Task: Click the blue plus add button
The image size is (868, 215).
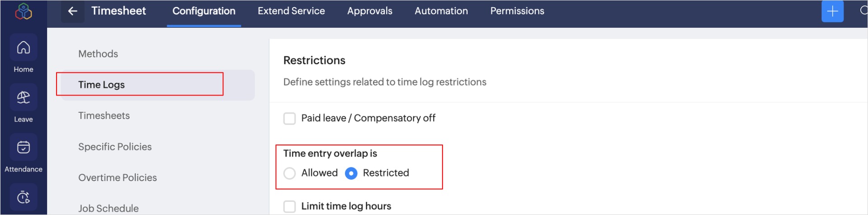Action: pyautogui.click(x=832, y=11)
